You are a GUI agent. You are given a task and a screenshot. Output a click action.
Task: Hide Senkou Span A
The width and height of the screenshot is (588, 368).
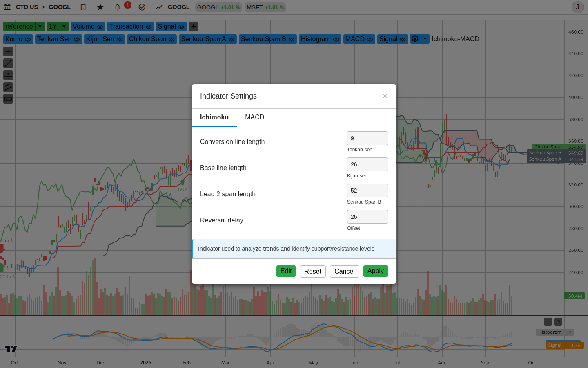[x=232, y=39]
